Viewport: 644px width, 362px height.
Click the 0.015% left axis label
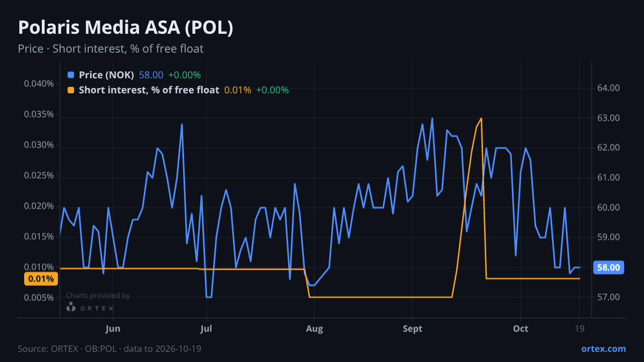39,237
